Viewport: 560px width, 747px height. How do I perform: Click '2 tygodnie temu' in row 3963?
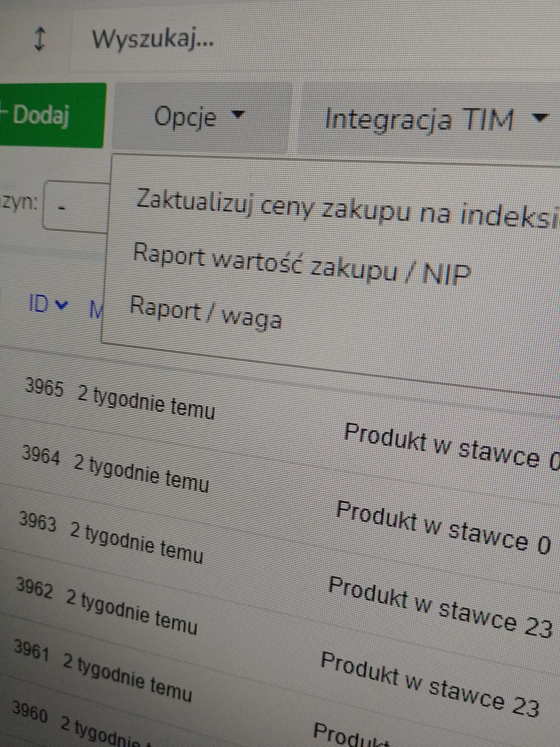point(137,544)
